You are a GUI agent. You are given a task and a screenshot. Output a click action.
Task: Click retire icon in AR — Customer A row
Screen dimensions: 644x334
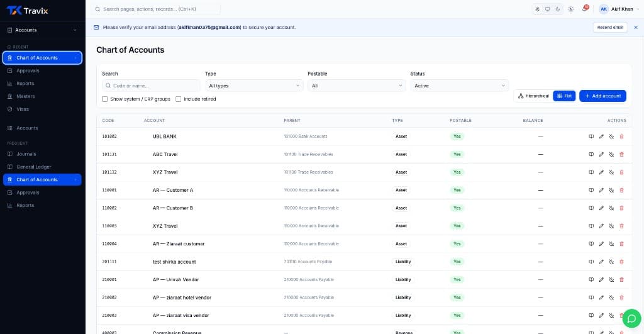[x=611, y=190]
